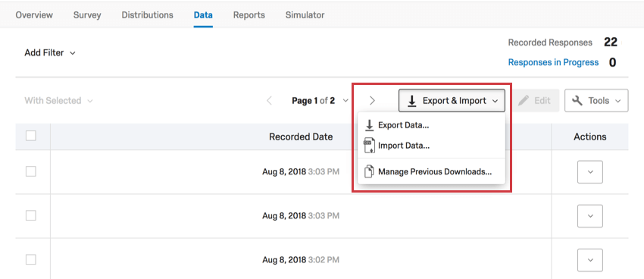Click Manage Previous Downloads document icon

tap(370, 171)
